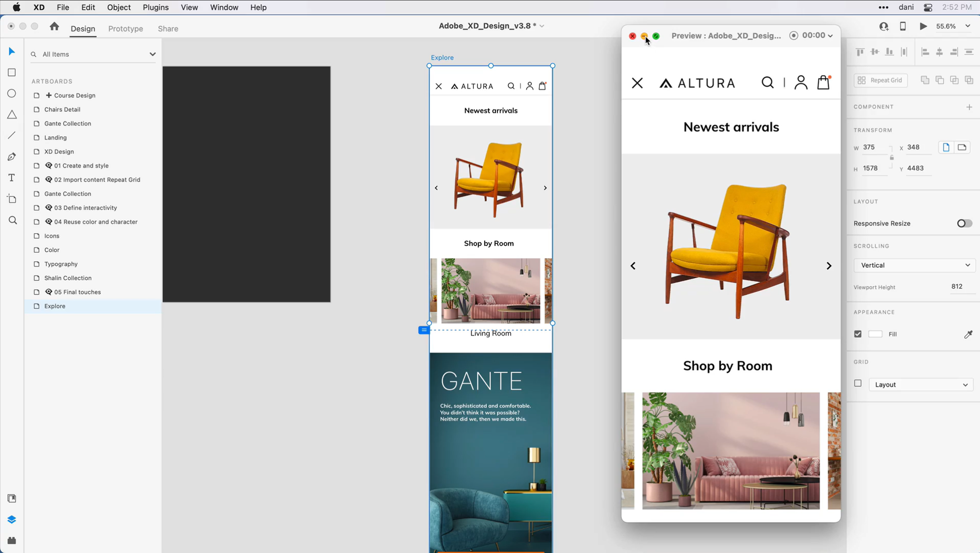Align left edges icon

pos(925,52)
